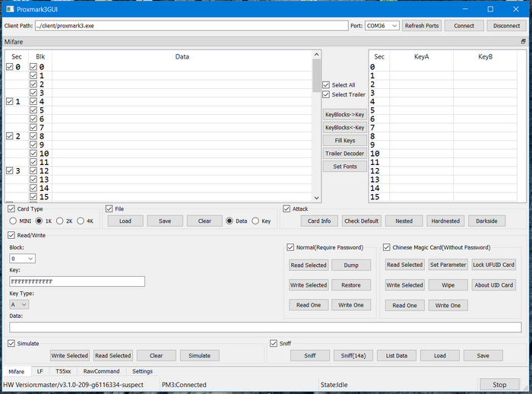Screen dimensions: 532x394
Task: Uncheck sector 2 checkbox
Action: click(9, 136)
